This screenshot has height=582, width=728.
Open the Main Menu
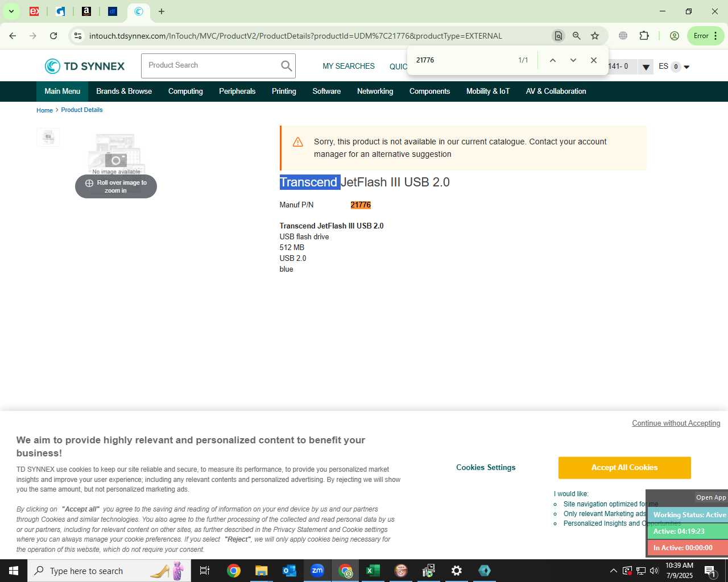coord(63,92)
